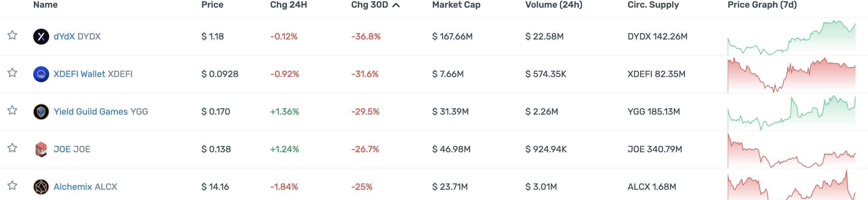Star XDEFI Wallet to add to watchlist
Image resolution: width=868 pixels, height=200 pixels.
click(x=12, y=73)
